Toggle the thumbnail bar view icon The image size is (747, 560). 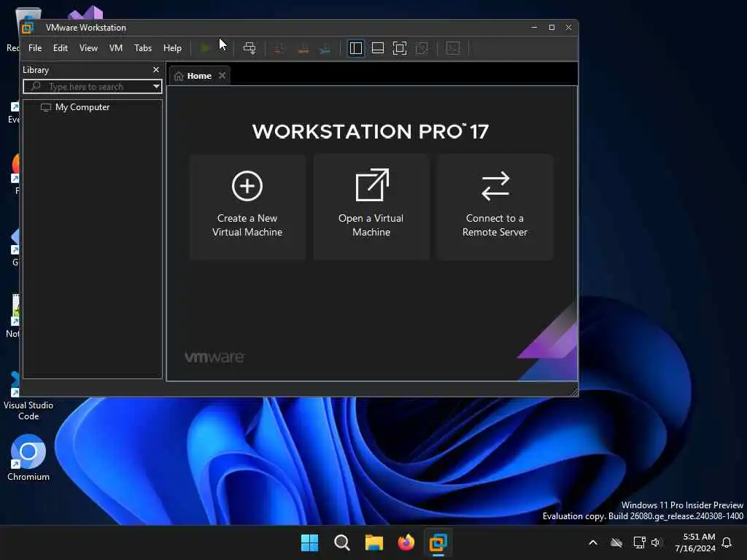click(x=378, y=48)
